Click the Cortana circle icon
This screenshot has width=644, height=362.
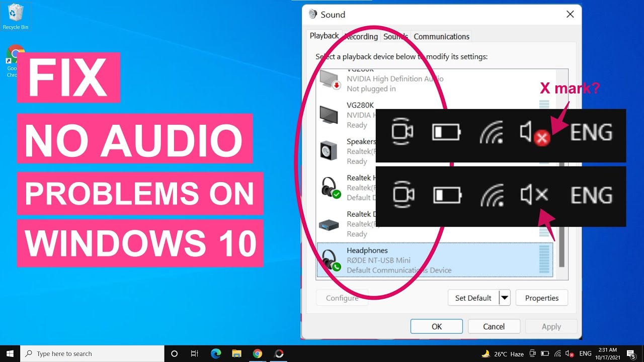(x=175, y=353)
